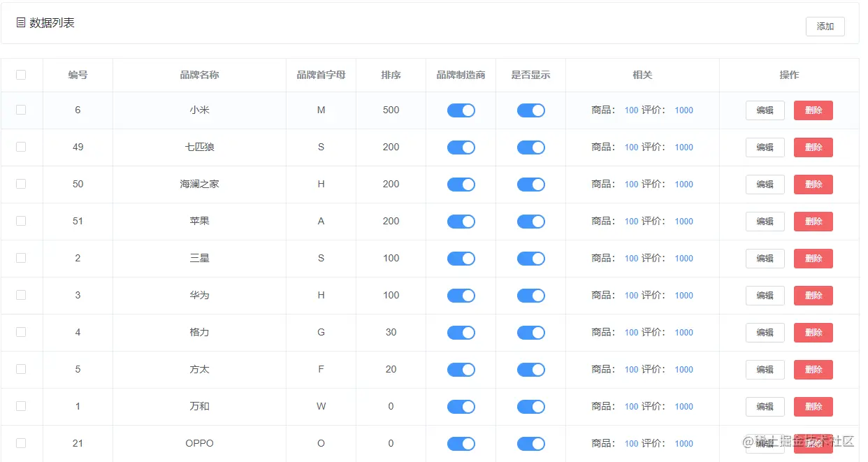Select the 方太 row checkbox
868x462 pixels.
[21, 369]
